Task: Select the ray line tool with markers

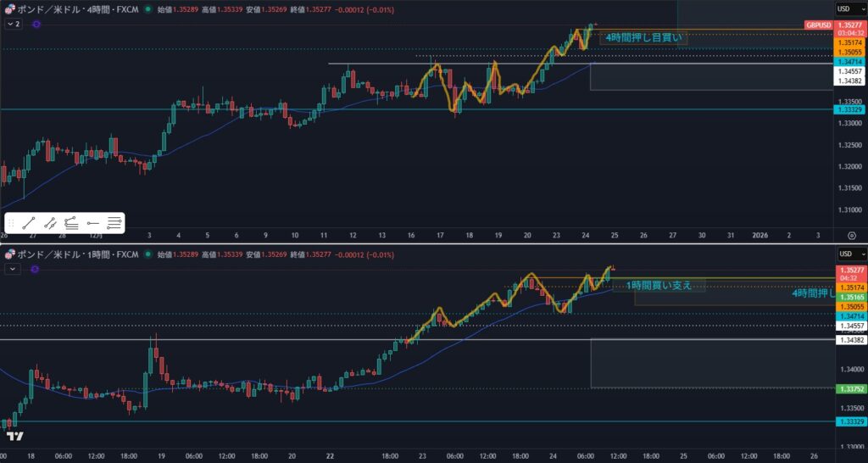Action: click(x=50, y=223)
